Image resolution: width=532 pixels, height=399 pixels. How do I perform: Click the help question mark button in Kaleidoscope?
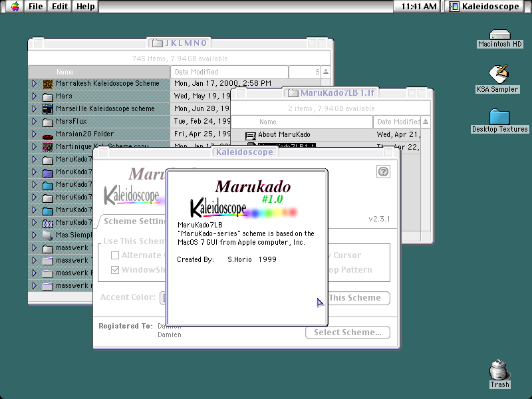point(383,172)
